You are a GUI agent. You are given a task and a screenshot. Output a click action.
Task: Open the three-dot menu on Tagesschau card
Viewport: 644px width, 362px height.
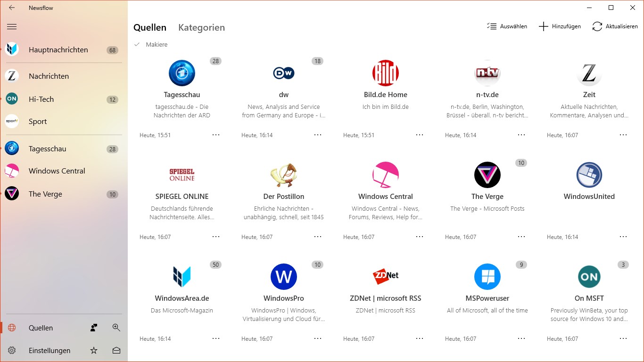216,135
